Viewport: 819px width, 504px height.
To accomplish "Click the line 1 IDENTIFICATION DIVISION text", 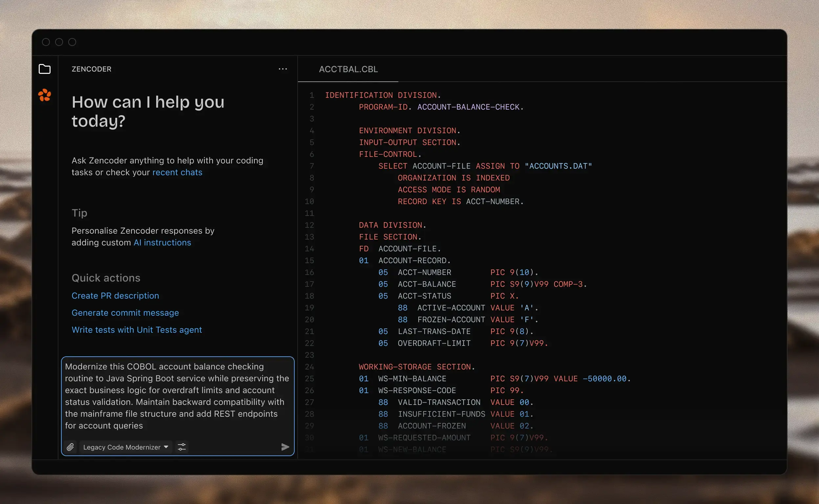I will click(x=383, y=95).
